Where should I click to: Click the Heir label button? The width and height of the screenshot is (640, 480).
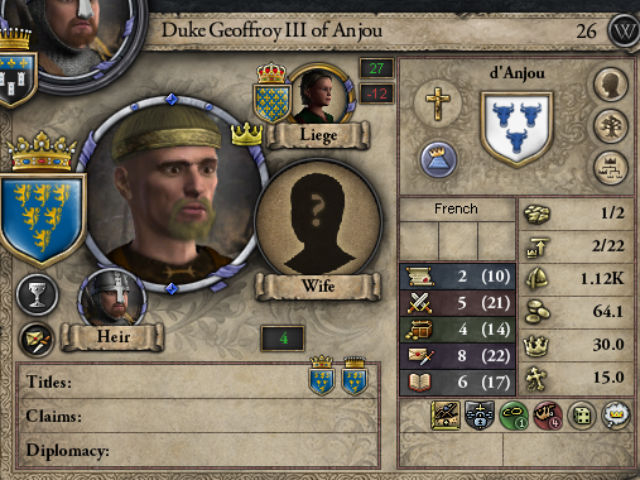click(x=113, y=337)
